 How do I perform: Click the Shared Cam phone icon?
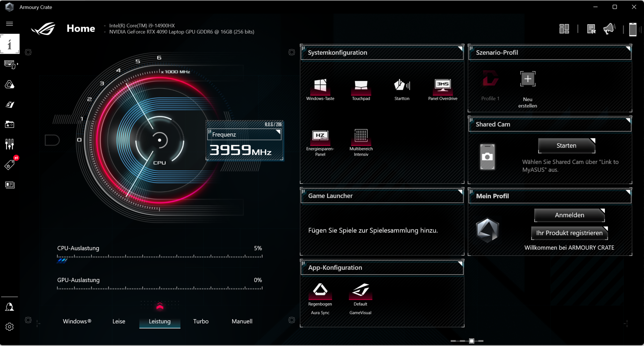(487, 156)
